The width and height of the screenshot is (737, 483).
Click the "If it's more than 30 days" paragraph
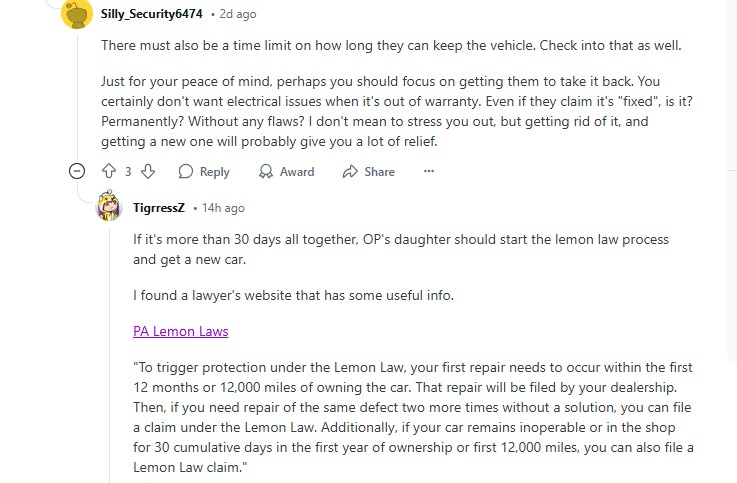400,249
